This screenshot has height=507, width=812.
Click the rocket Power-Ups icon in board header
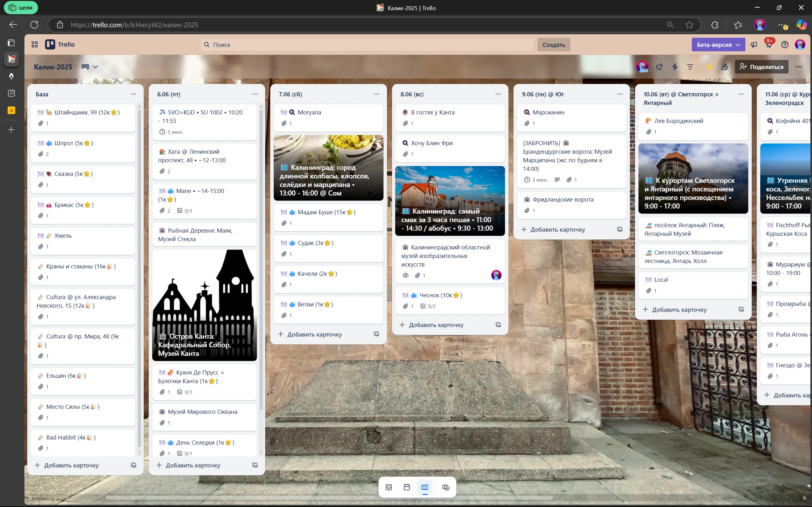tap(659, 67)
